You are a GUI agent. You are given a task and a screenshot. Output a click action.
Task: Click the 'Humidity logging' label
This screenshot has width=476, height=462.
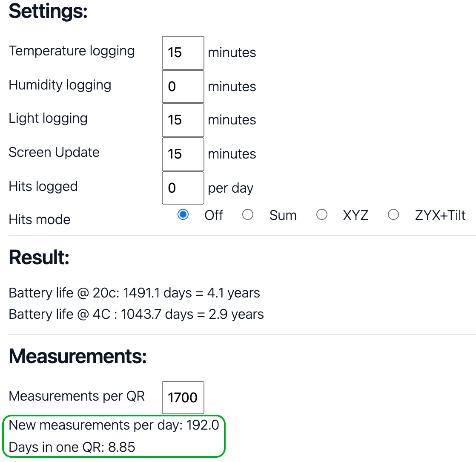tap(60, 85)
